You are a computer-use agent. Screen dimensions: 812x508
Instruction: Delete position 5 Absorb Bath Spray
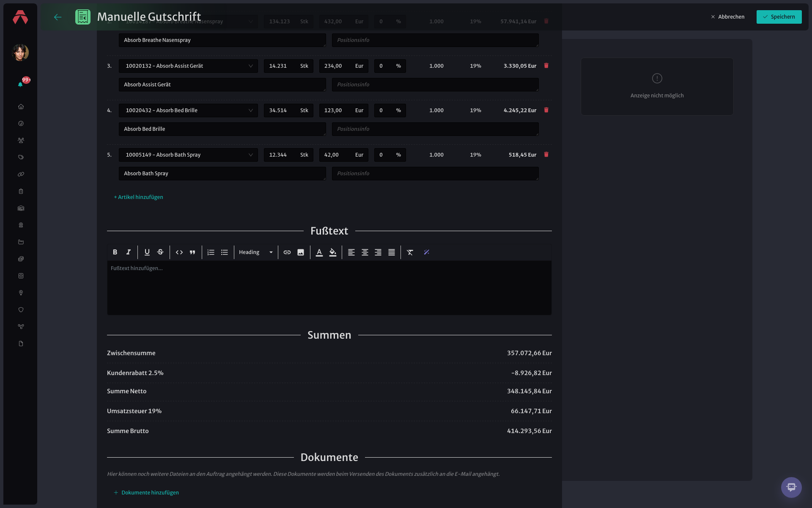coord(546,155)
